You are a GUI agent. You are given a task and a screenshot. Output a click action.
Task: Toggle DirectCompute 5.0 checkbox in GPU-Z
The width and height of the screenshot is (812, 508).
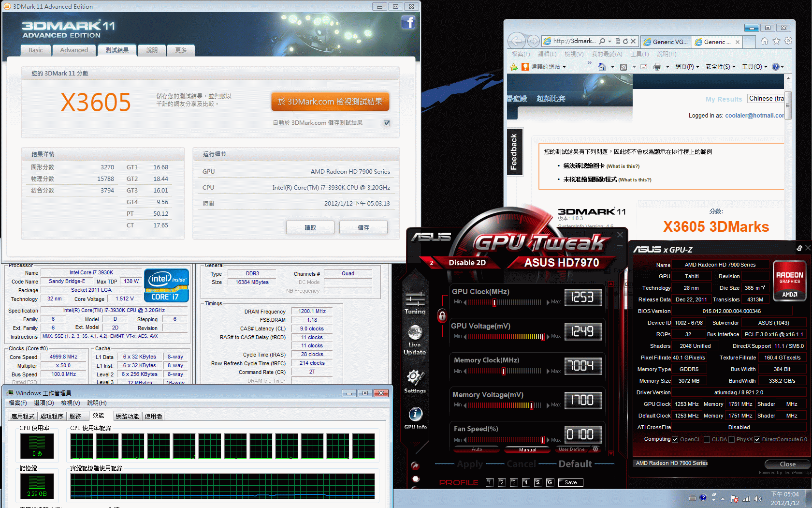[x=757, y=439]
